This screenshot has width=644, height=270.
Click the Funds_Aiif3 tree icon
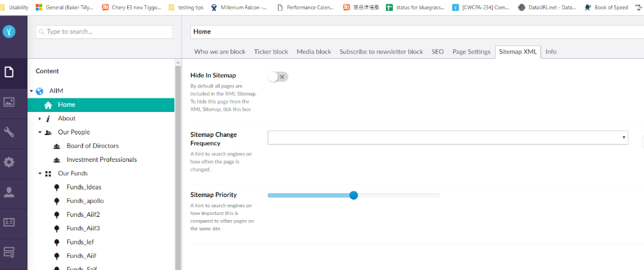[x=57, y=228]
